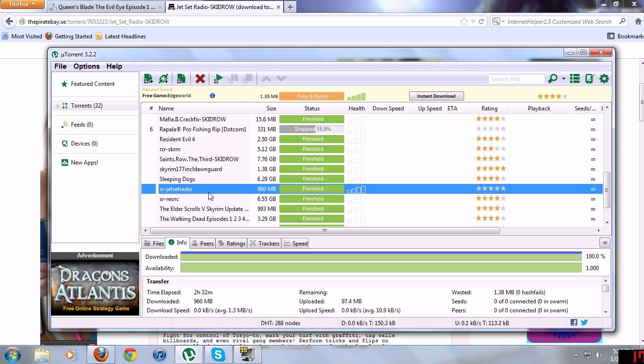Move torrent up the queue

(267, 79)
